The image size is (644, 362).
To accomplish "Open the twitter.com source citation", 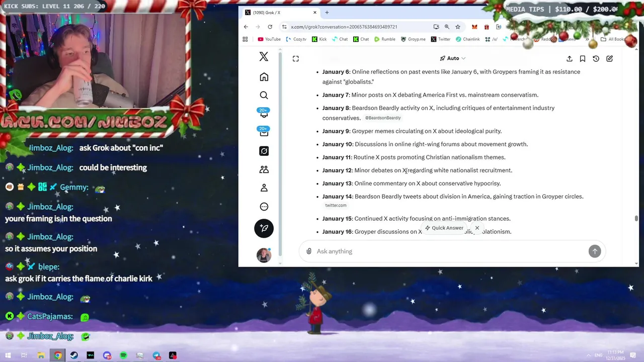I will point(336,205).
